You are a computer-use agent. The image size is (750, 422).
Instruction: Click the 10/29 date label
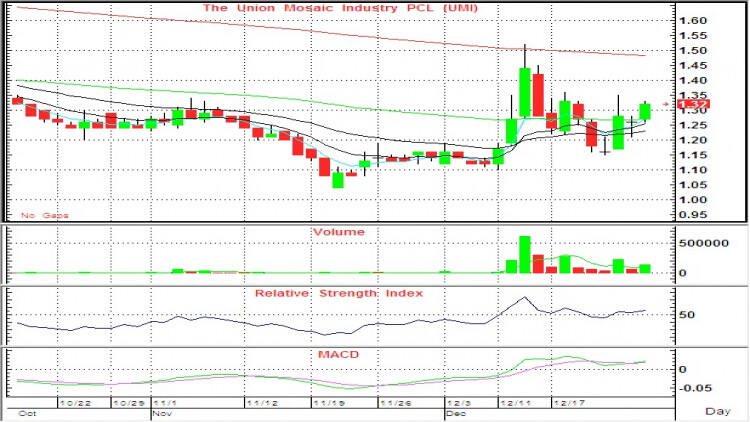(129, 403)
